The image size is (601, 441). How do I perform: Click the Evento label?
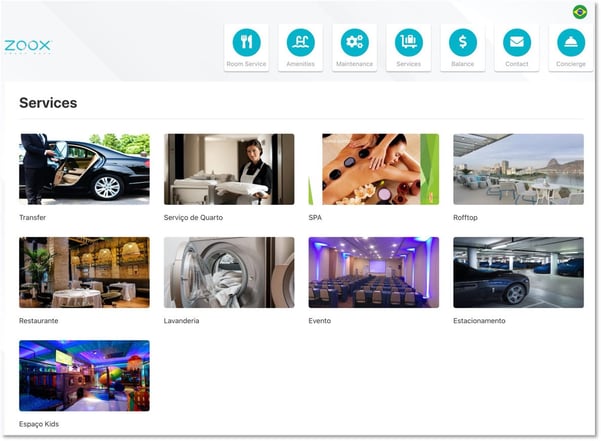(320, 321)
